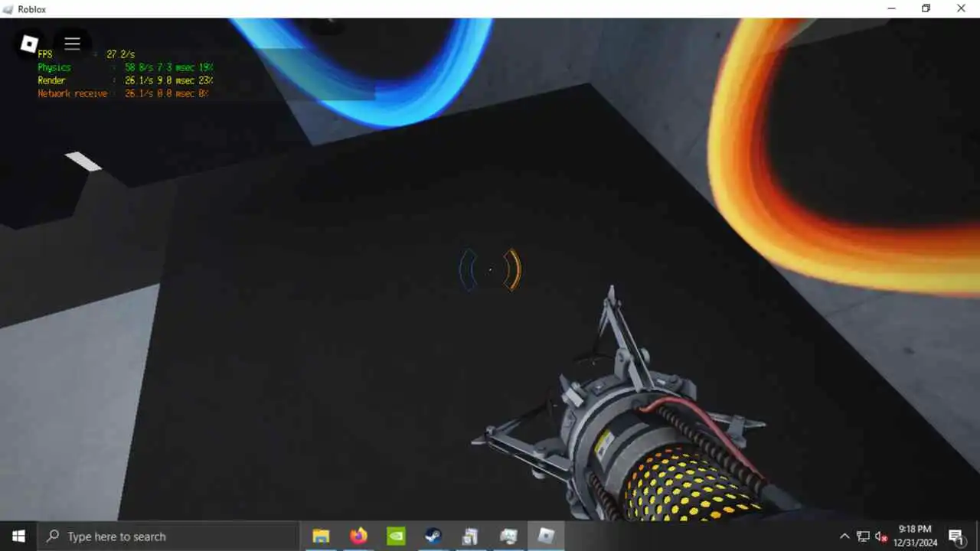This screenshot has height=551, width=980.
Task: Close the Roblox window
Action: [962, 8]
